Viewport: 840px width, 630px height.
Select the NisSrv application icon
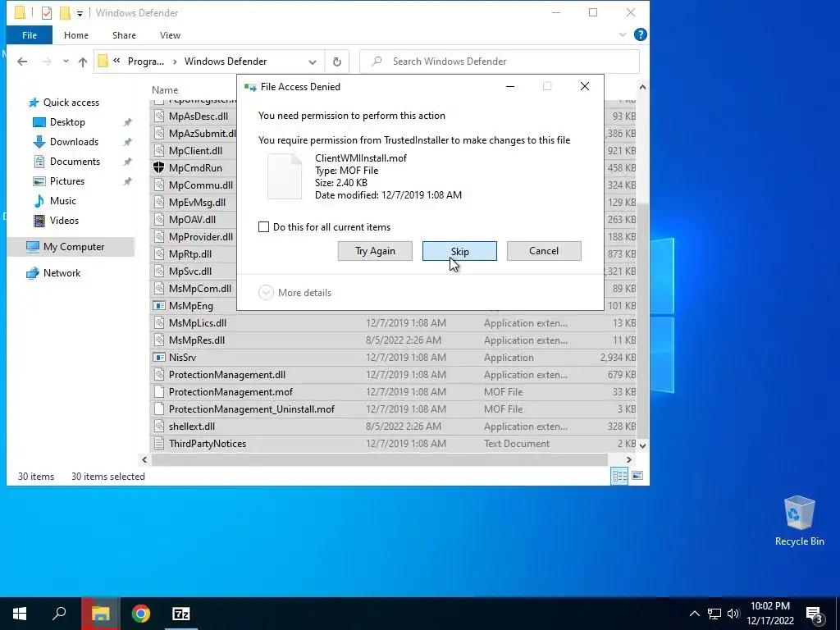[x=158, y=358]
